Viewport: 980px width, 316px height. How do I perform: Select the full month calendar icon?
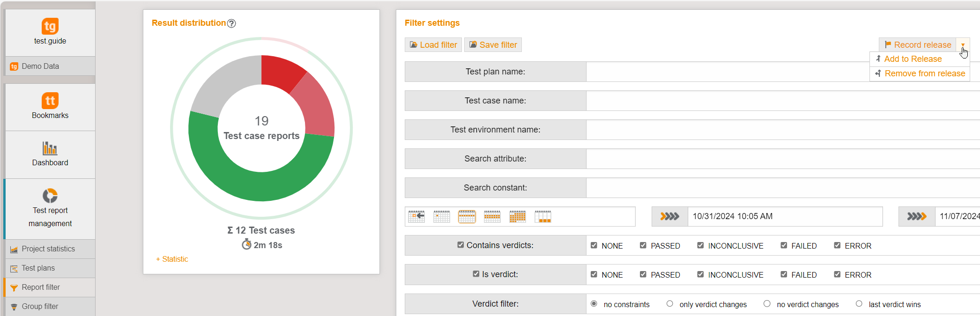point(518,217)
